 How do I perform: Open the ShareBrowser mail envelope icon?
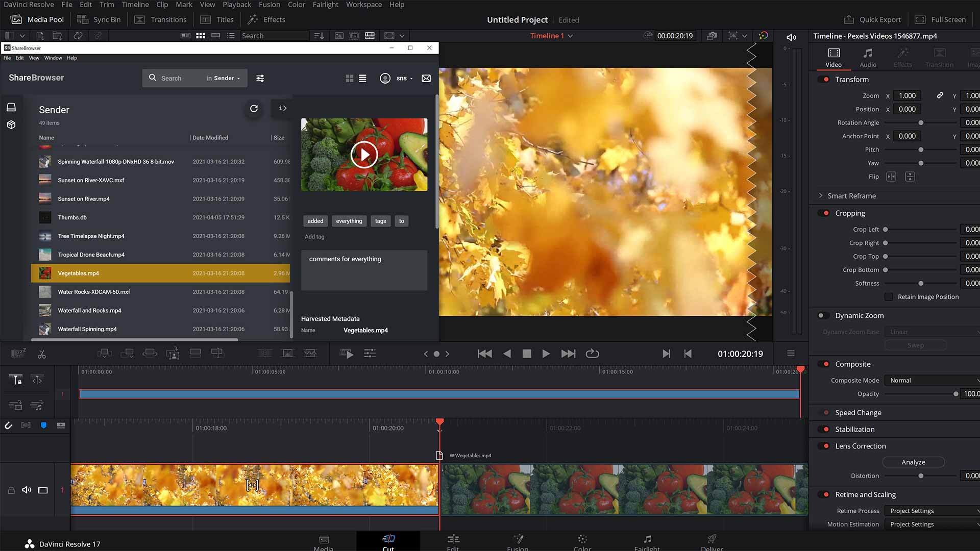426,78
